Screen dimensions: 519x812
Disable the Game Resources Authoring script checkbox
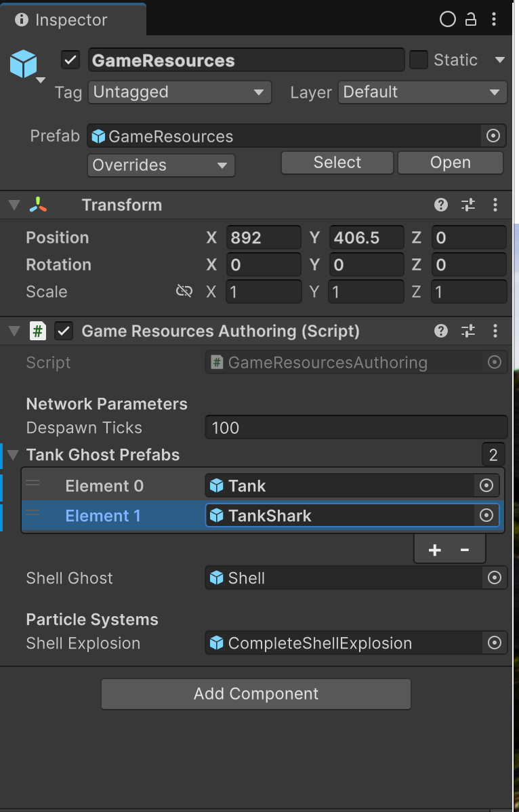pyautogui.click(x=64, y=331)
